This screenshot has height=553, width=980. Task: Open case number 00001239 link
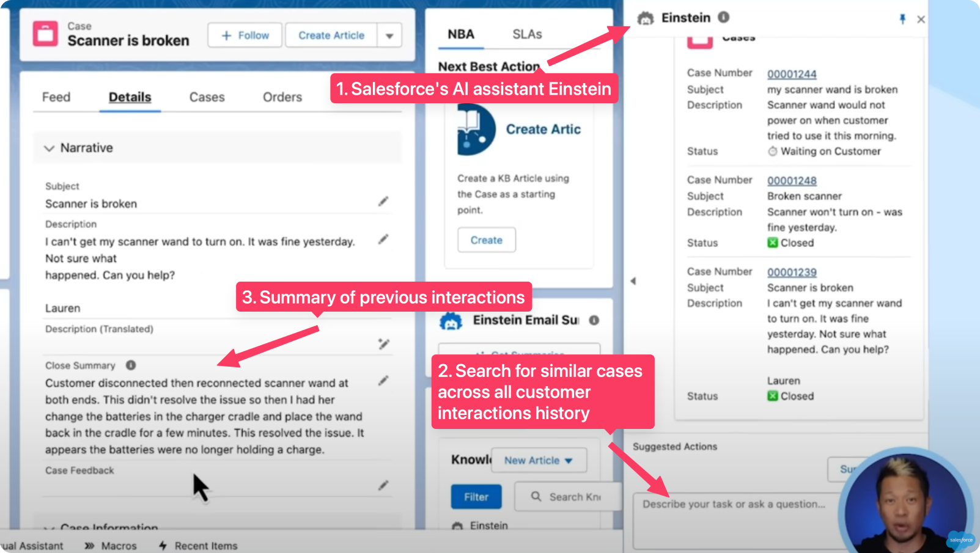tap(792, 273)
